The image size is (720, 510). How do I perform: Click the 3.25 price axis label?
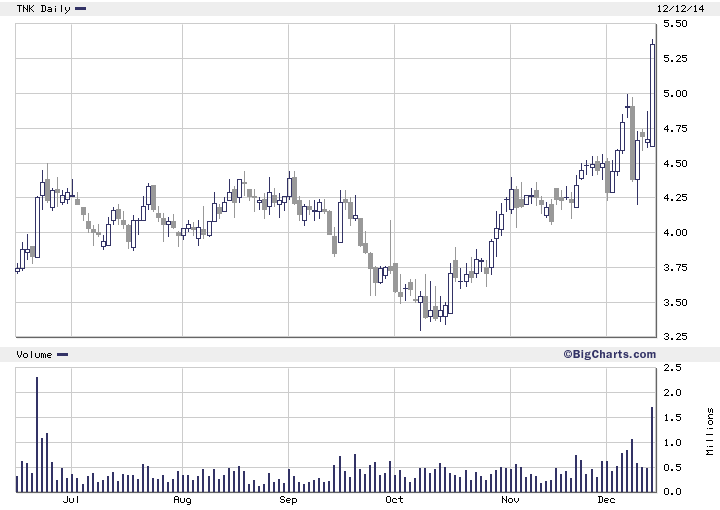[675, 336]
